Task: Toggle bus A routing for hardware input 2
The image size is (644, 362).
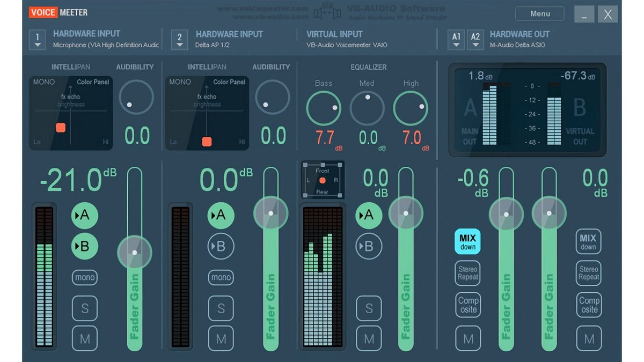Action: click(x=221, y=216)
